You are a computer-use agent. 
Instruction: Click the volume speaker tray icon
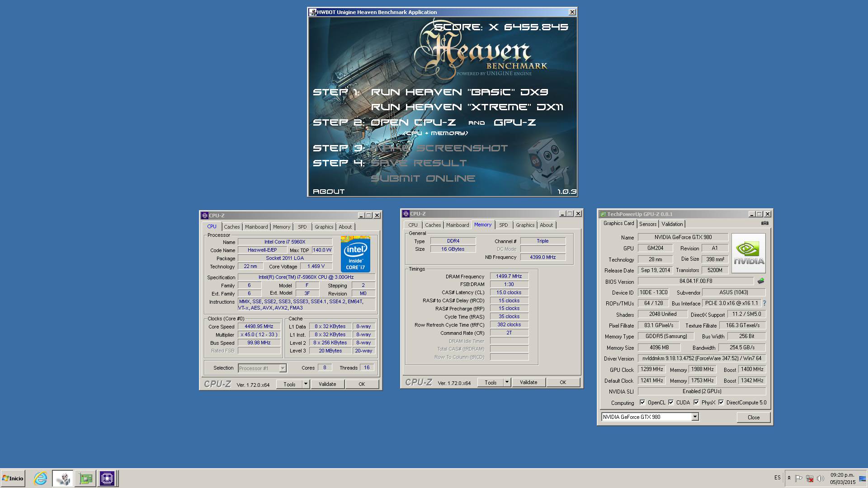click(821, 478)
